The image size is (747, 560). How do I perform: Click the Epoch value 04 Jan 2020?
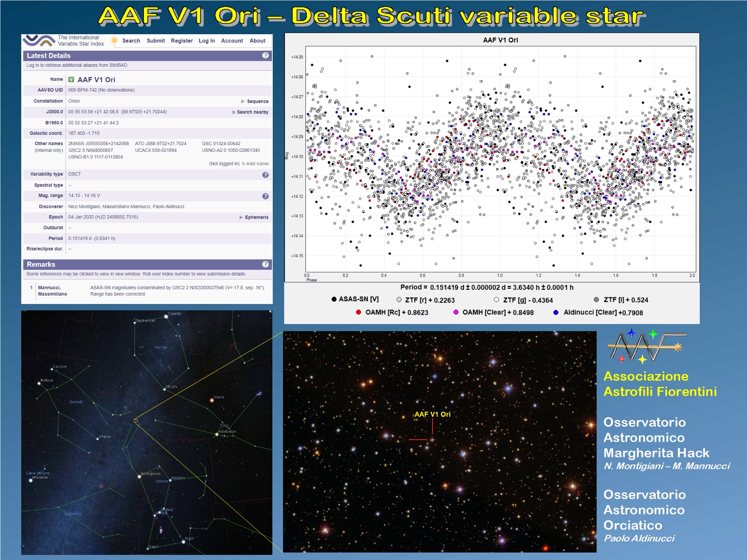(103, 217)
